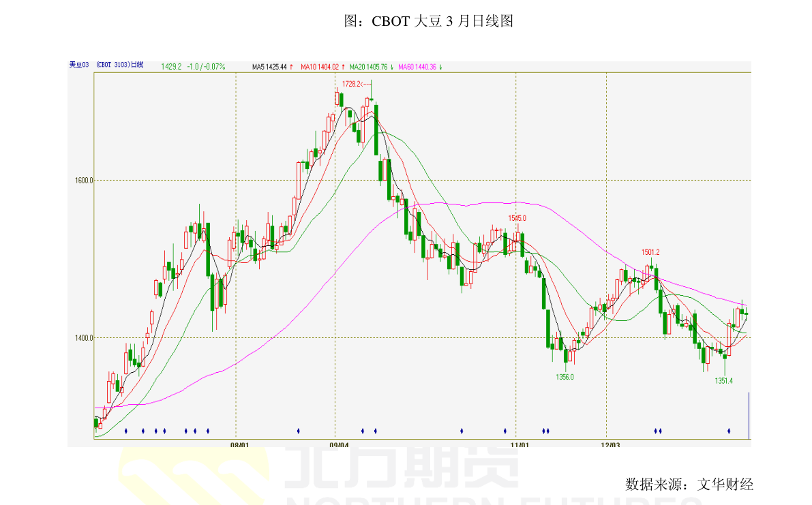The width and height of the screenshot is (812, 505).
Task: Click the lone diamond marker between 08/01 and 09/04
Action: point(299,431)
